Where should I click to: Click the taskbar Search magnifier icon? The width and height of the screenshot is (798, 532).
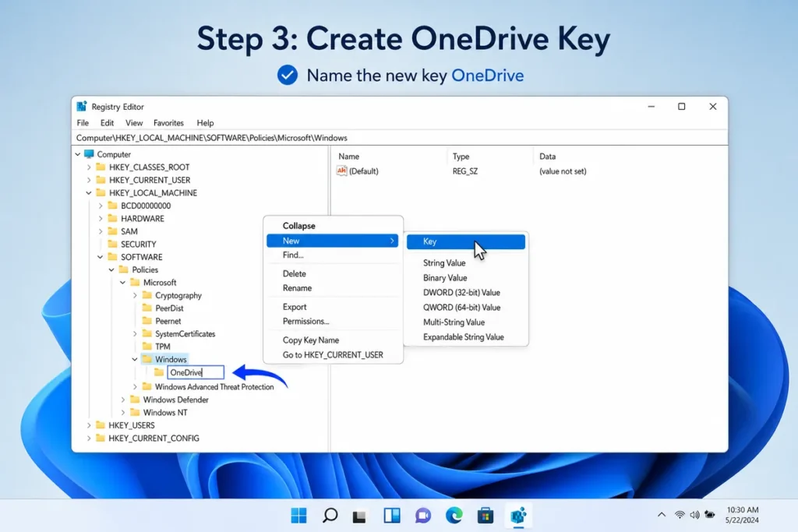(x=330, y=516)
